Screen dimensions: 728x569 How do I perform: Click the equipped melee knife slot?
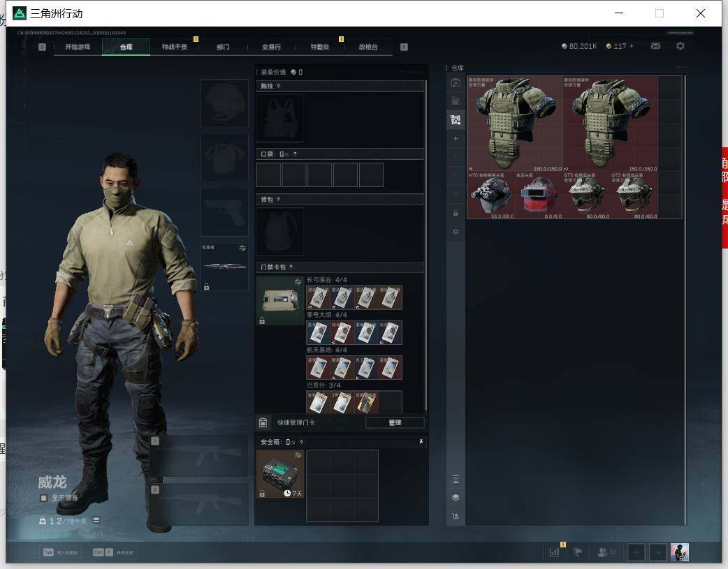(x=224, y=267)
